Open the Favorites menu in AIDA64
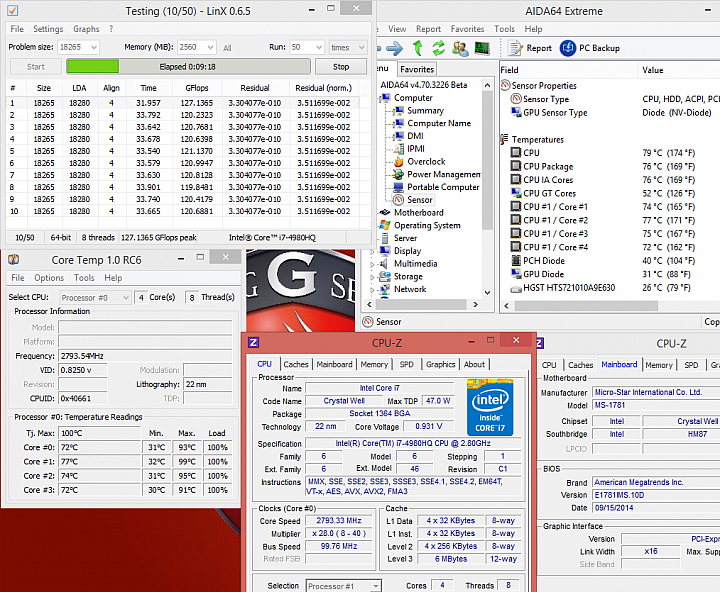720x592 pixels. point(467,29)
